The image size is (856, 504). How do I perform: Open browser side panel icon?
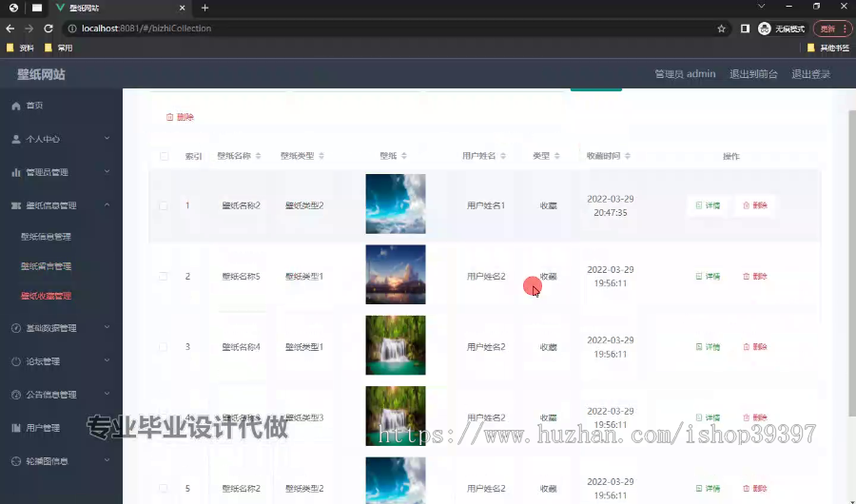(745, 29)
